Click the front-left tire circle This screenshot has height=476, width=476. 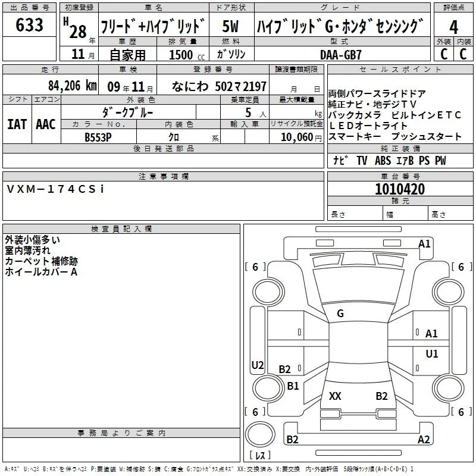pos(268,292)
